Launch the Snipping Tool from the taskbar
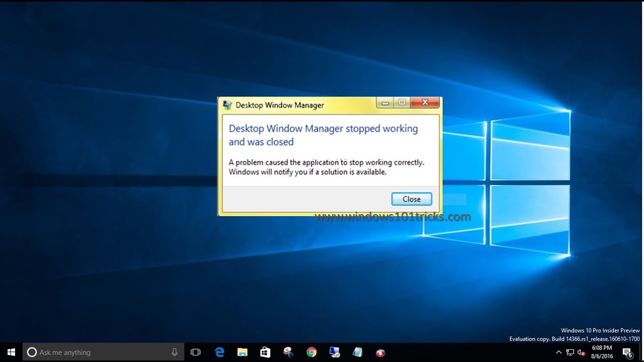Screen dimensions: 644x362 [x=288, y=352]
